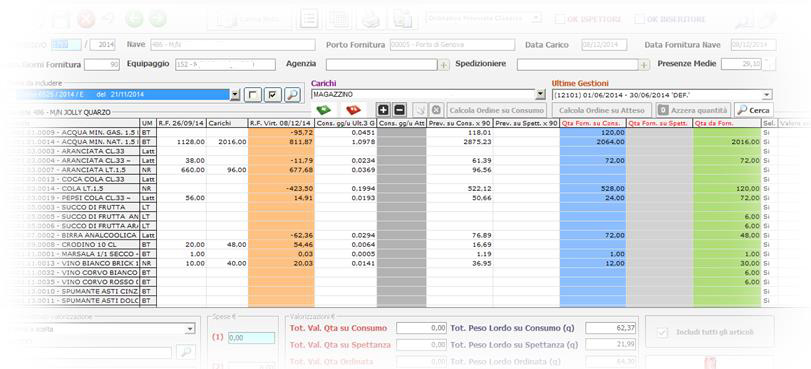Click the year field showing 2014

pos(102,45)
